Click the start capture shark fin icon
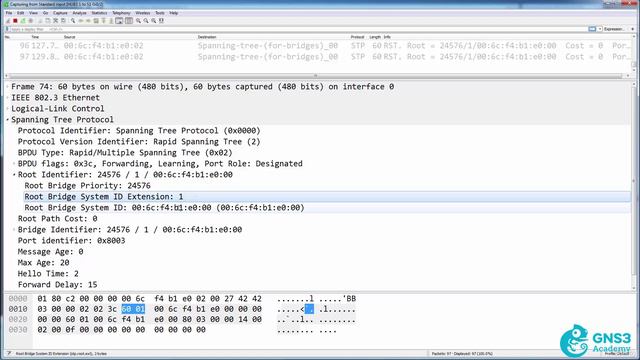640x360 pixels. click(8, 20)
